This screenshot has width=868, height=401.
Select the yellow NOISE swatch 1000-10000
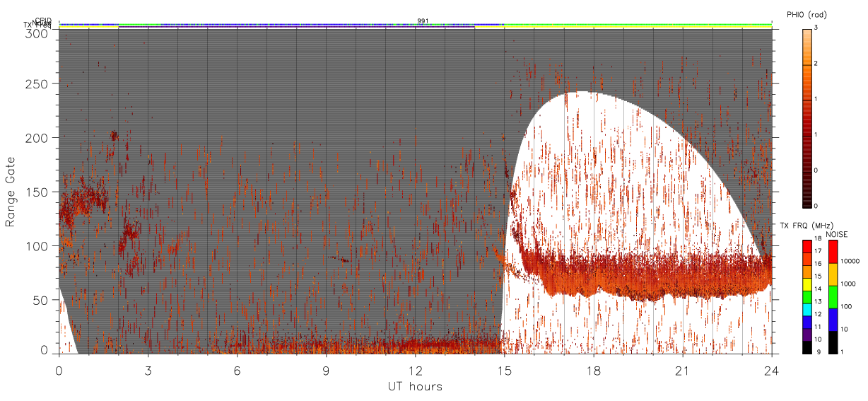(x=833, y=274)
